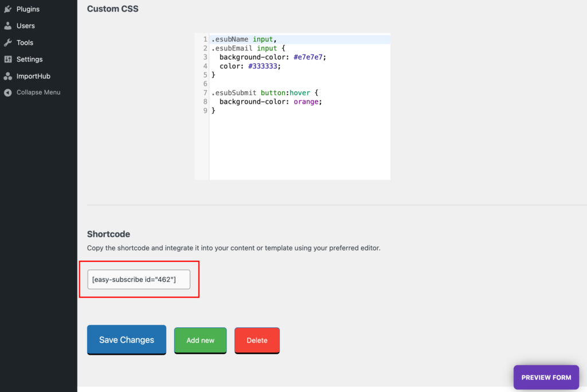Screen dimensions: 587x392
Task: Click the .esubName input line in editor
Action: click(x=244, y=40)
